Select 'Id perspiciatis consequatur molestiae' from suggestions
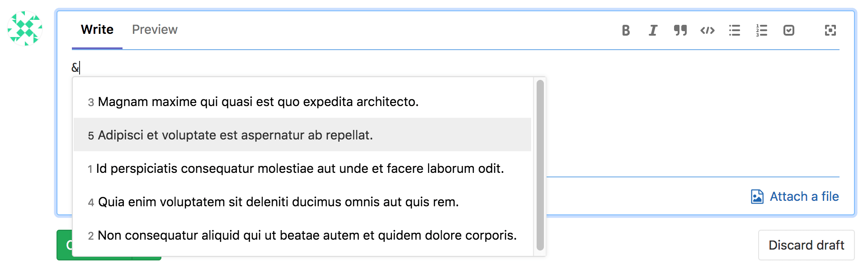Image resolution: width=868 pixels, height=269 pixels. coord(300,168)
